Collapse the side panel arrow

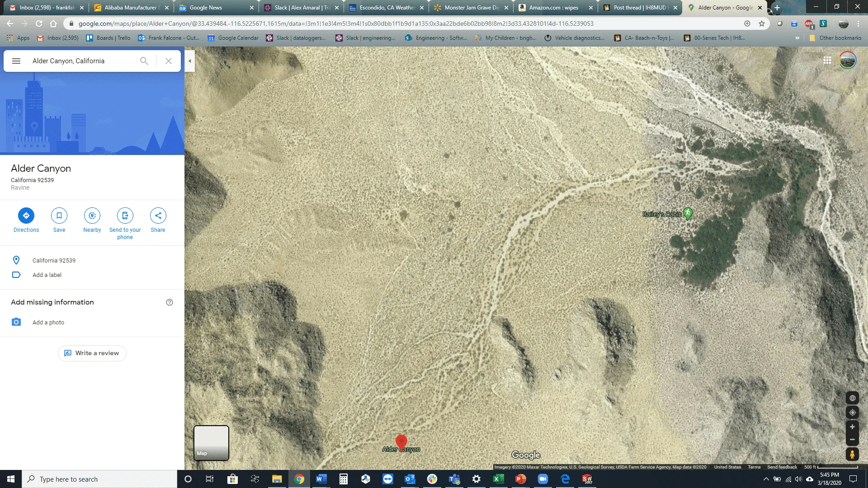pos(190,61)
